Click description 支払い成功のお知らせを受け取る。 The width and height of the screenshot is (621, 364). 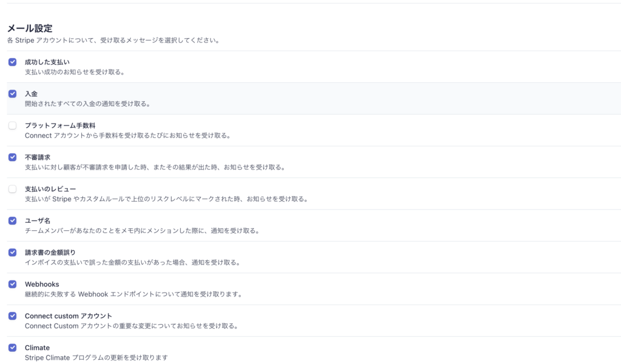point(75,72)
